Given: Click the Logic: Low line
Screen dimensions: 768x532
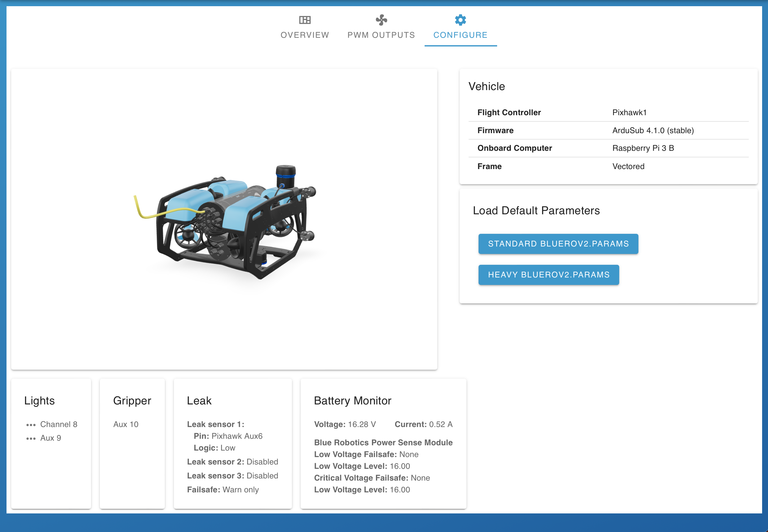Looking at the screenshot, I should click(214, 448).
